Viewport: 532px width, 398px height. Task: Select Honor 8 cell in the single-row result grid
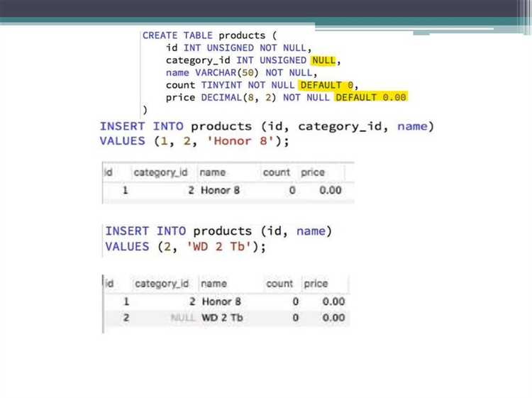[x=220, y=190]
